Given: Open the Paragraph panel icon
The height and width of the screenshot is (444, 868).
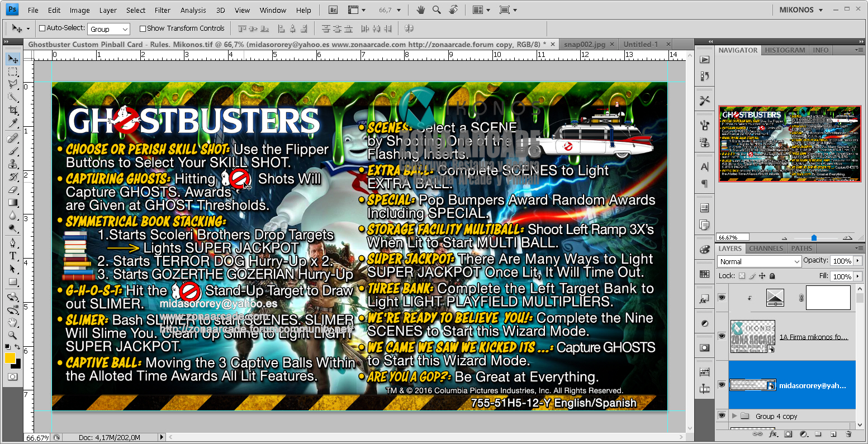Looking at the screenshot, I should (704, 183).
